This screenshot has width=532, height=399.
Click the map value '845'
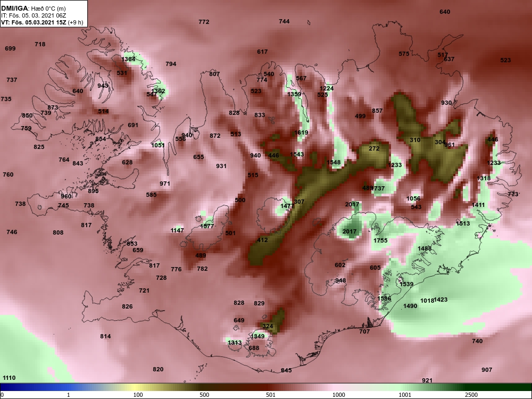point(286,370)
